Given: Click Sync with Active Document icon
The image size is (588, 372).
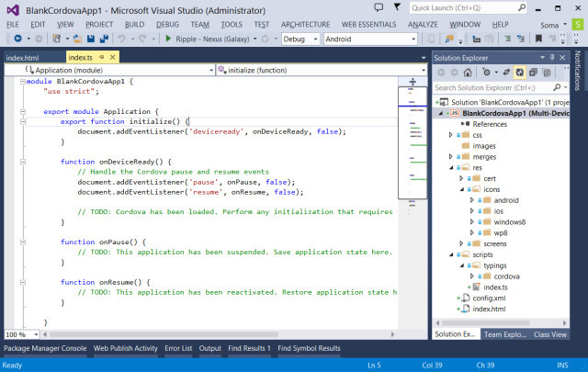Looking at the screenshot, I should pyautogui.click(x=506, y=73).
